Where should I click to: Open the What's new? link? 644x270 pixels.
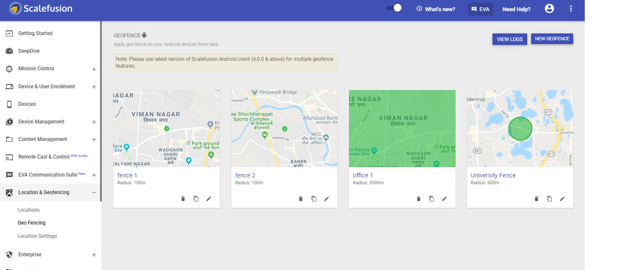point(436,9)
